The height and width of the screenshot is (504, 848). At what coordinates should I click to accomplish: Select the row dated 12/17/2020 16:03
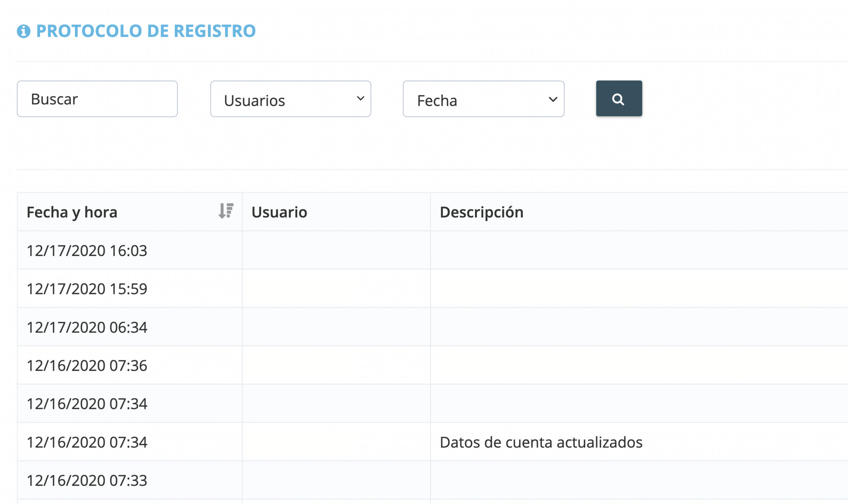(433, 250)
